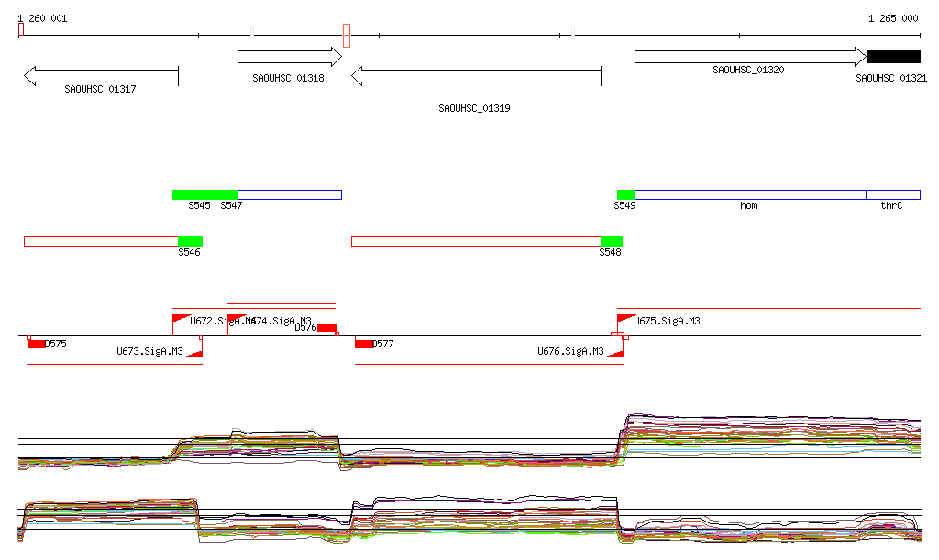Click the S549 label

(x=624, y=206)
